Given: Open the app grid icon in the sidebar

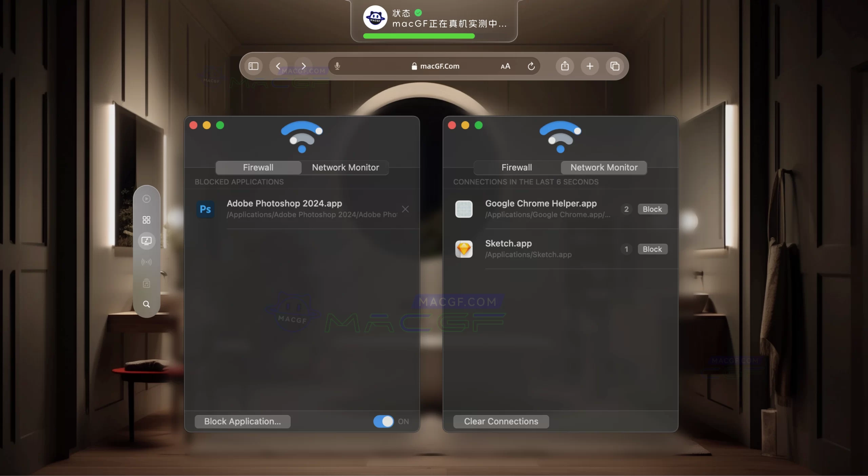Looking at the screenshot, I should point(146,219).
